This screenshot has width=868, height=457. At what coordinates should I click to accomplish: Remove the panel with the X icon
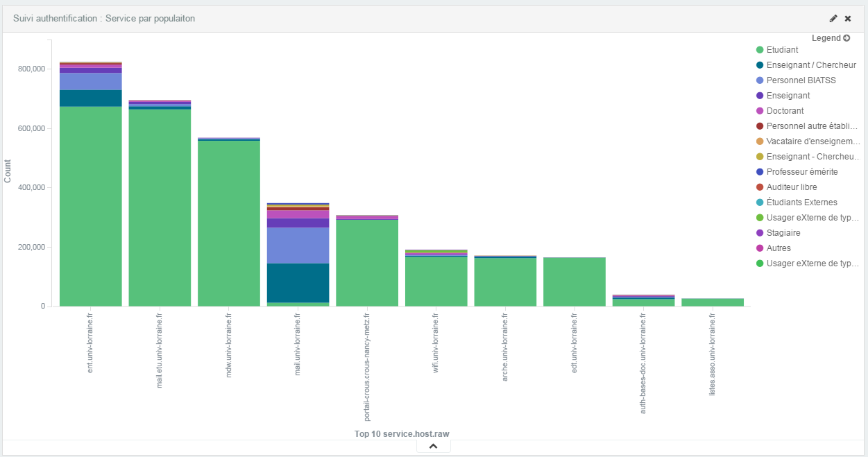tap(848, 19)
